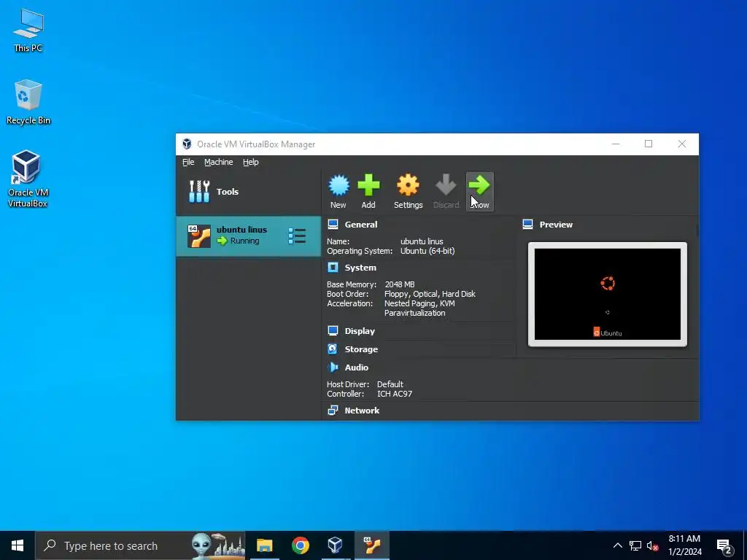The height and width of the screenshot is (560, 747).
Task: Click the General section monitor icon
Action: click(x=333, y=225)
